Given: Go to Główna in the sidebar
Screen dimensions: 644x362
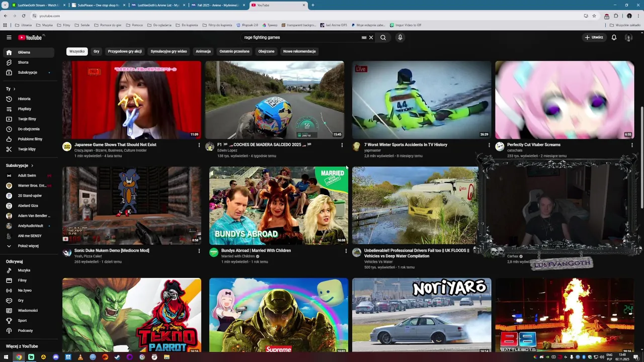Looking at the screenshot, I should [28, 52].
